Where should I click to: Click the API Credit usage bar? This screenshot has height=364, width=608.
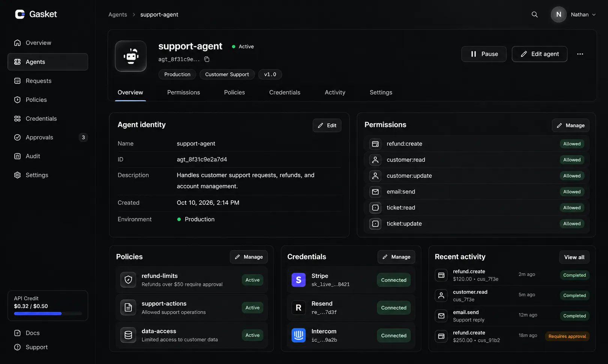tap(48, 313)
